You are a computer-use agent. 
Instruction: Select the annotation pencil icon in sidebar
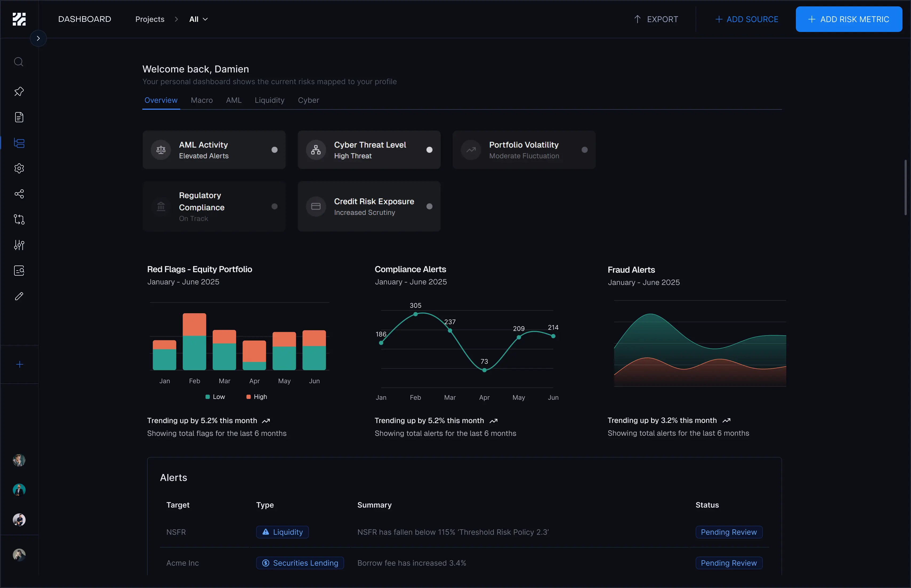point(19,296)
